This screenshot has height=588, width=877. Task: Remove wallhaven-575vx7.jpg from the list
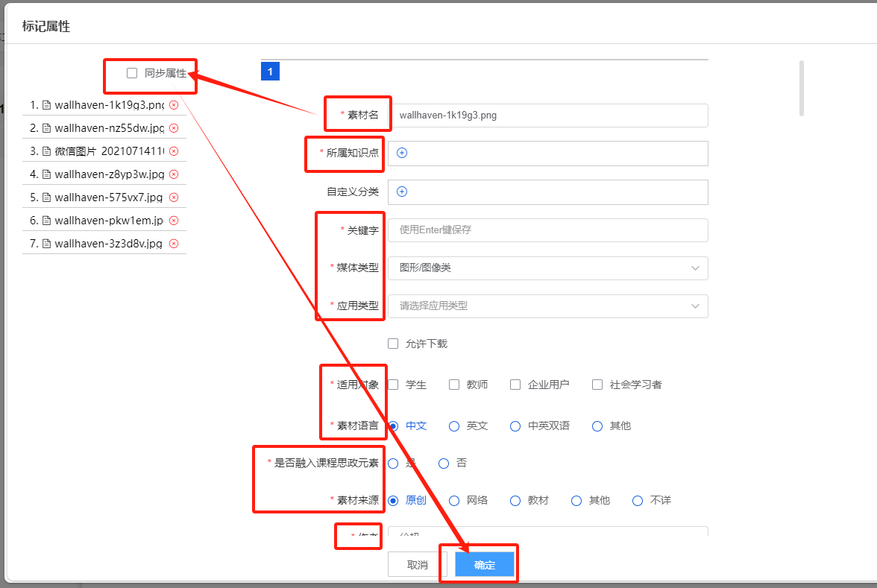coord(174,197)
